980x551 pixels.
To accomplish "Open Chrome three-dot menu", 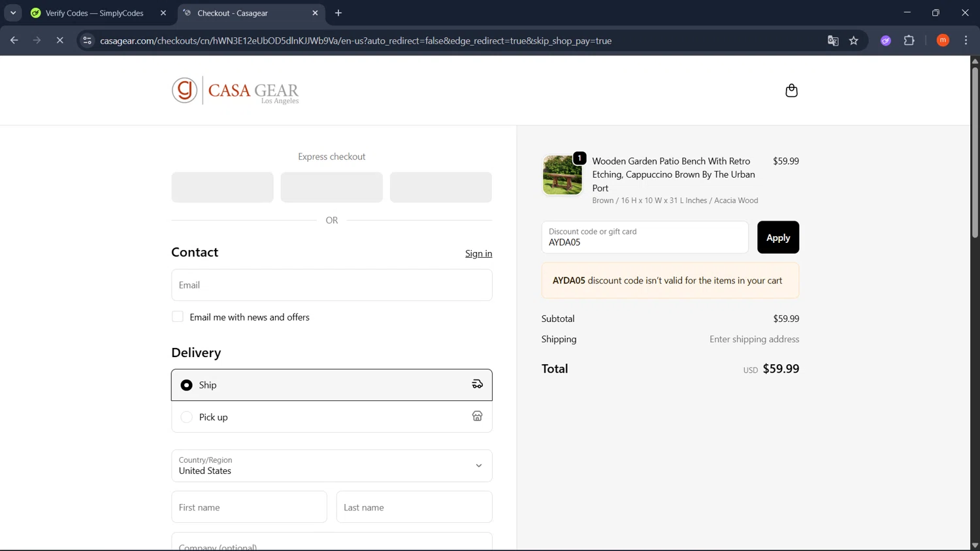I will pyautogui.click(x=966, y=40).
